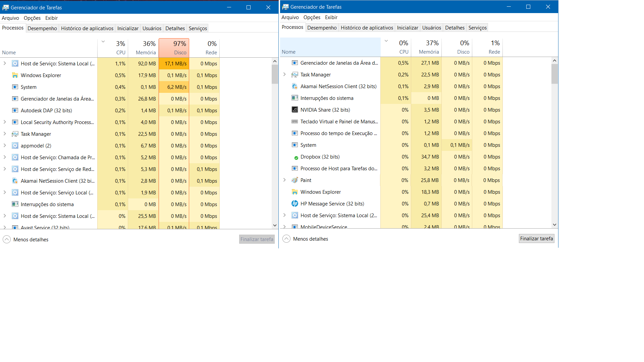Click Windows Explorer icon in right window
644x362 pixels.
coord(295,192)
